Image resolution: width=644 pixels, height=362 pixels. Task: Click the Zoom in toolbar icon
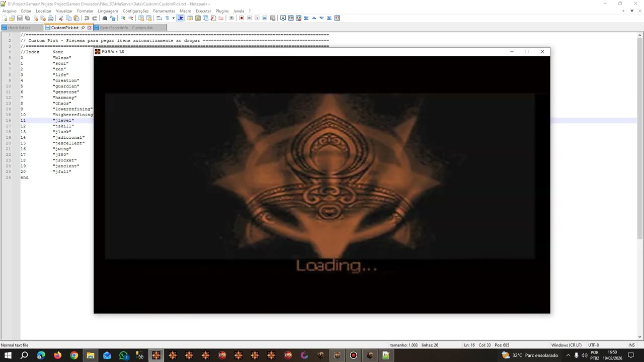coord(123,18)
